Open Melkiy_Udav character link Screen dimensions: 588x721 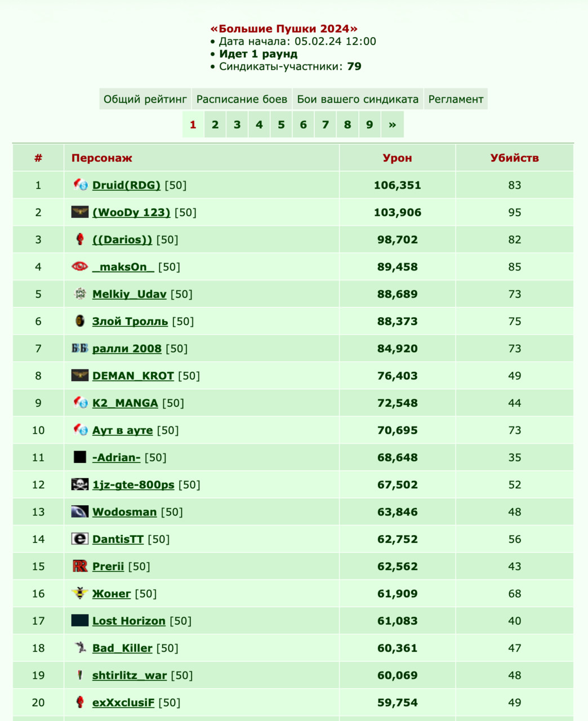click(x=130, y=294)
